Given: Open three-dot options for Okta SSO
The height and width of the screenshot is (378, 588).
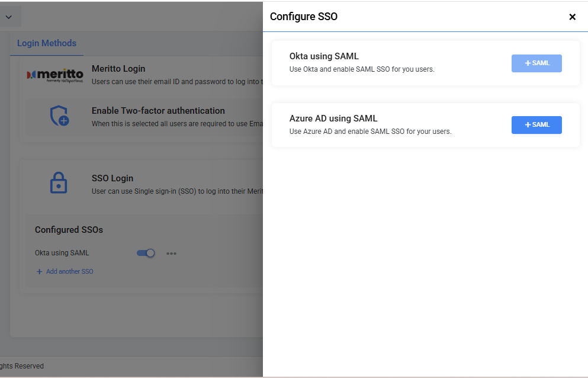Looking at the screenshot, I should point(171,254).
